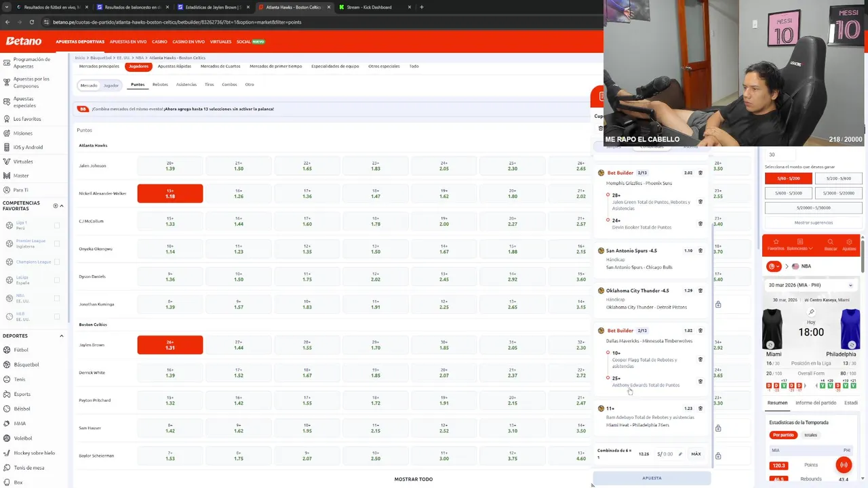
Task: Click the APUESTA place-bet button
Action: click(x=652, y=478)
